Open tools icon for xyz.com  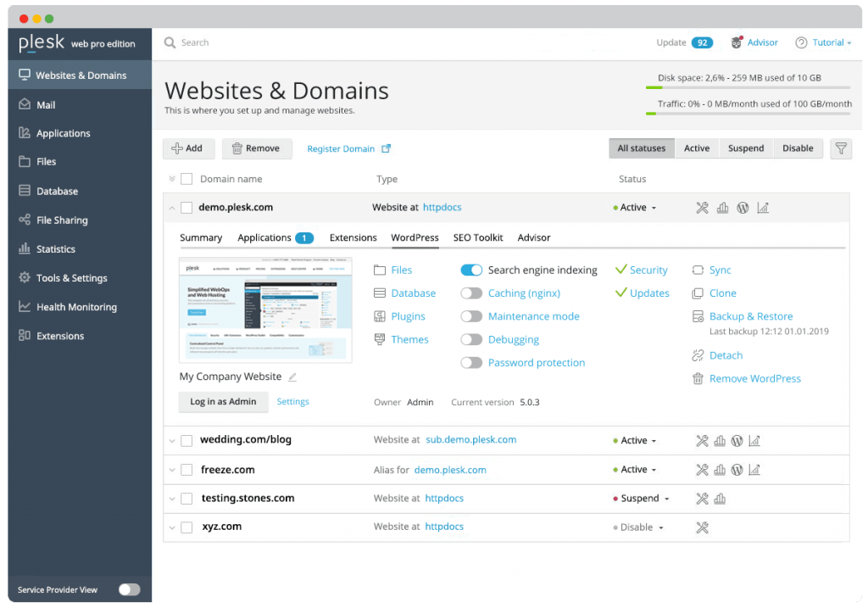click(702, 527)
